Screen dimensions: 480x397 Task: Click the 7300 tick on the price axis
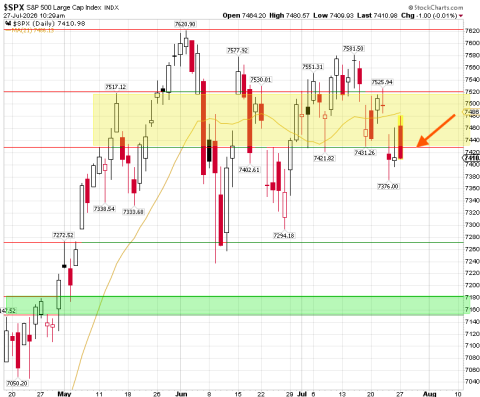(x=472, y=225)
